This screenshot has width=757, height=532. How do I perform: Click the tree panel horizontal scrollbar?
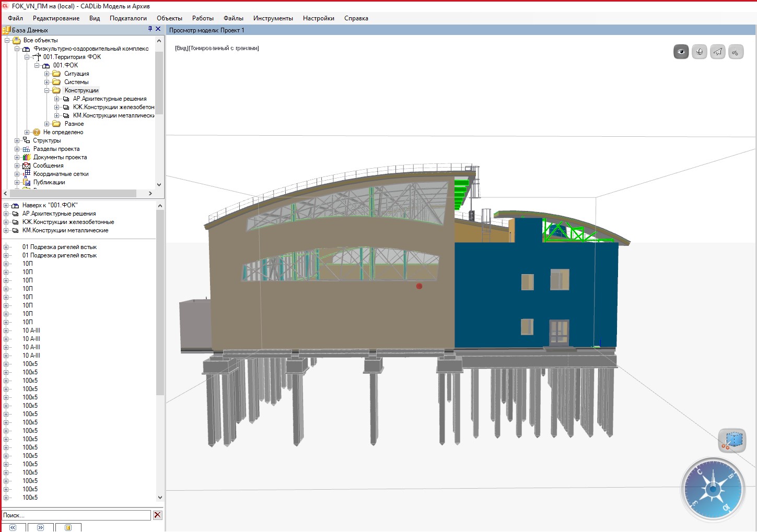[73, 193]
